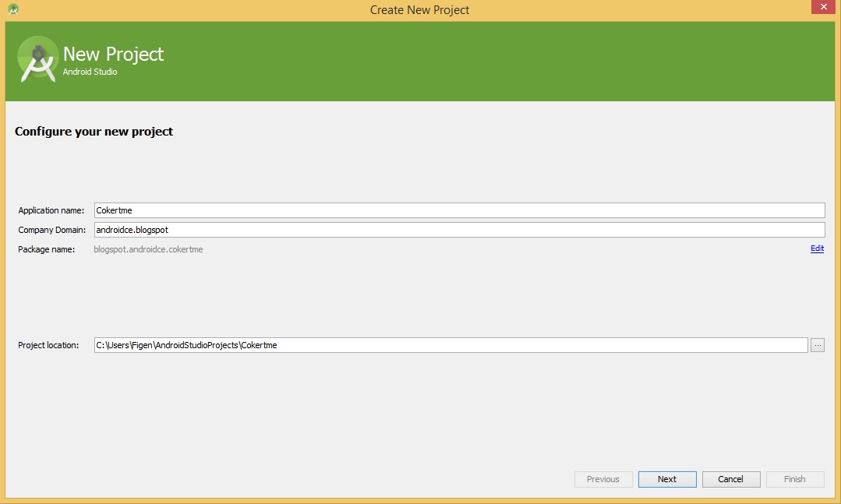Click the Android Studio logo in the green header
The image size is (841, 504).
coord(37,59)
